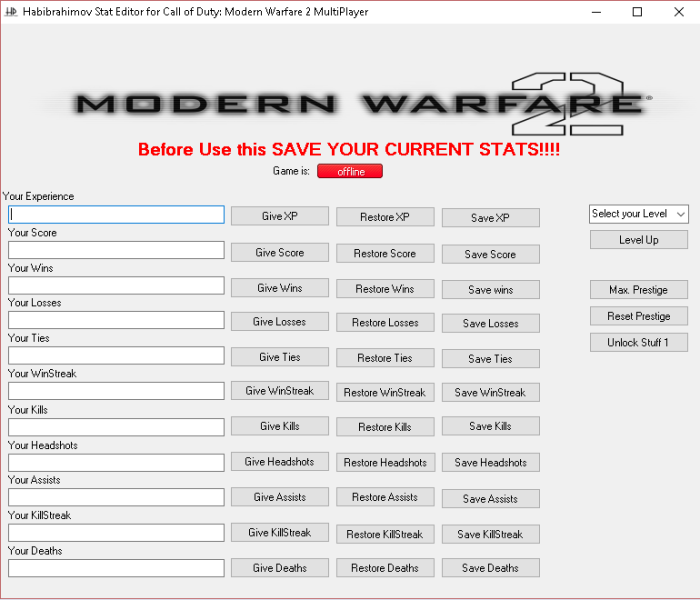Click Give Losses
Image resolution: width=700 pixels, height=600 pixels.
point(280,322)
